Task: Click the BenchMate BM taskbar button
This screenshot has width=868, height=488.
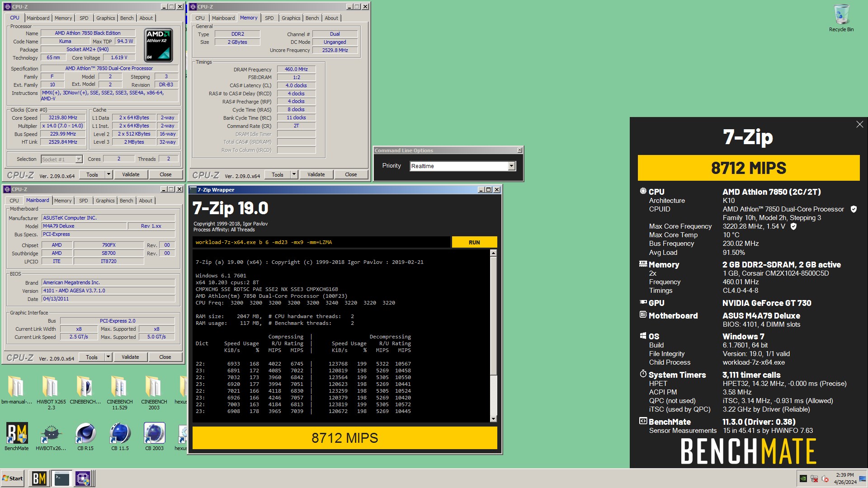Action: [39, 479]
